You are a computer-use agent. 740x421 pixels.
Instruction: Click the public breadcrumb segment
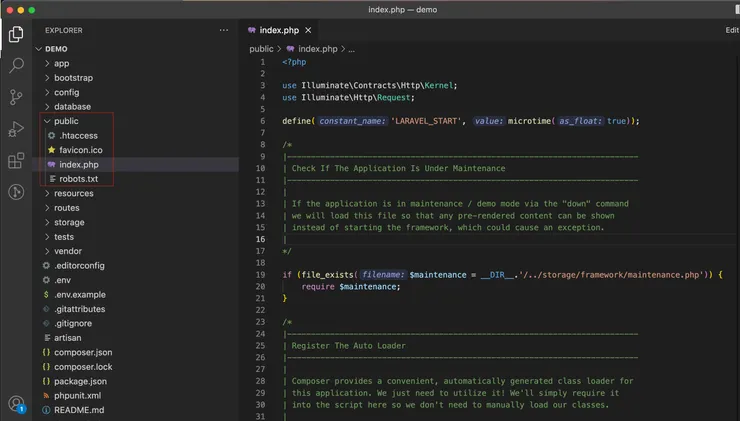pos(261,48)
